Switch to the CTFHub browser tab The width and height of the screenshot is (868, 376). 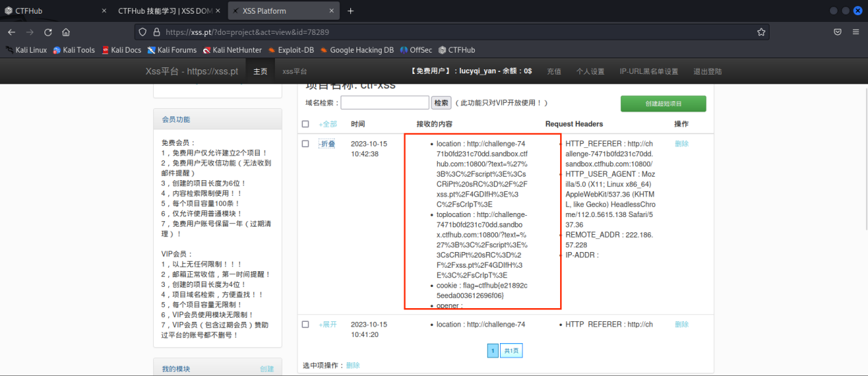[56, 11]
